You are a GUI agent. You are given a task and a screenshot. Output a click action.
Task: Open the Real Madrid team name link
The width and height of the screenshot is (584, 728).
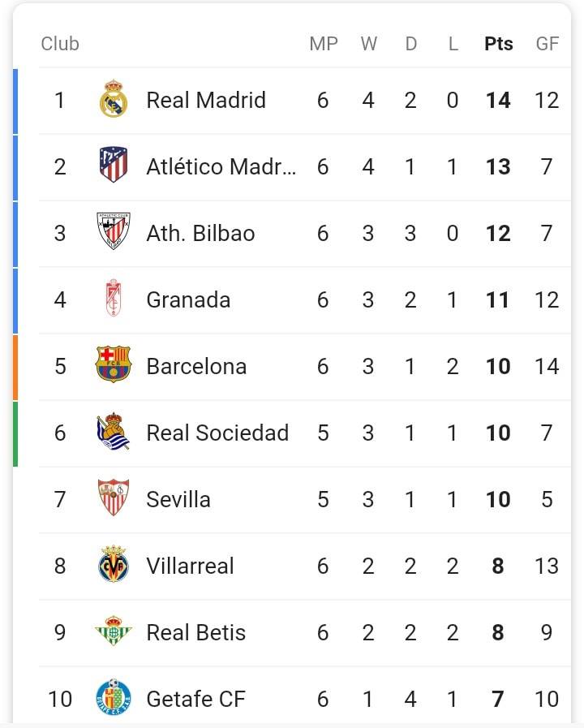click(x=206, y=100)
